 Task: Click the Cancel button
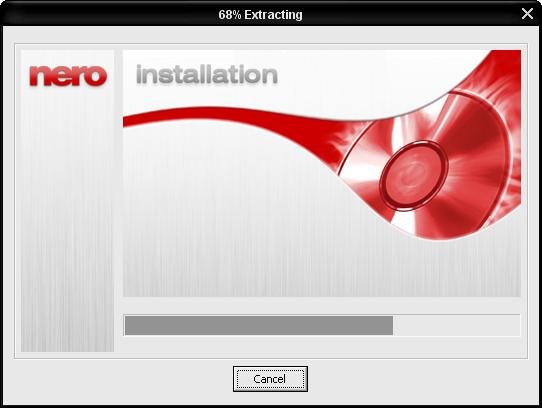(270, 379)
